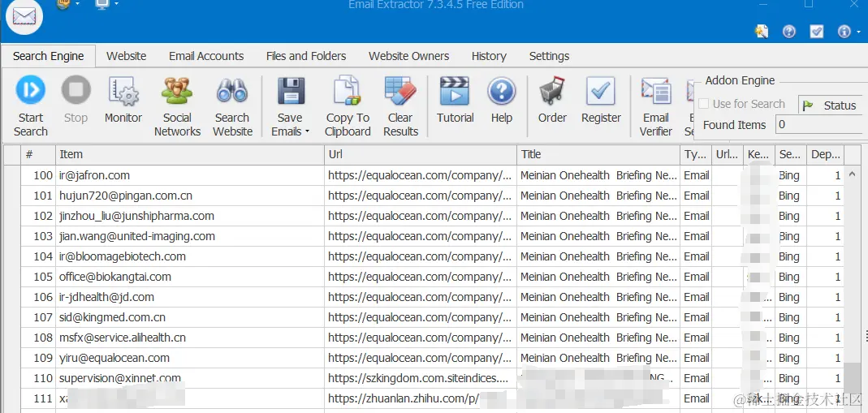Click the Dep... column header
Viewport: 868px width, 413px height.
pos(826,155)
